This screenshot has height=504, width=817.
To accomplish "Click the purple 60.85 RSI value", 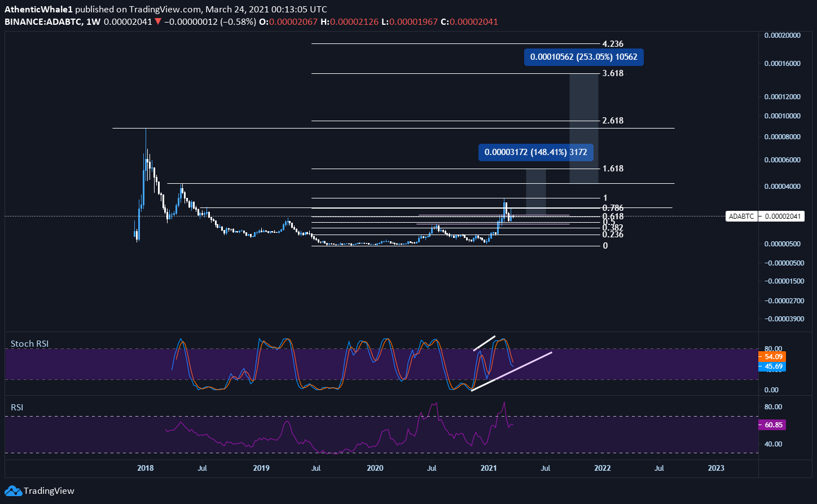I will click(772, 425).
